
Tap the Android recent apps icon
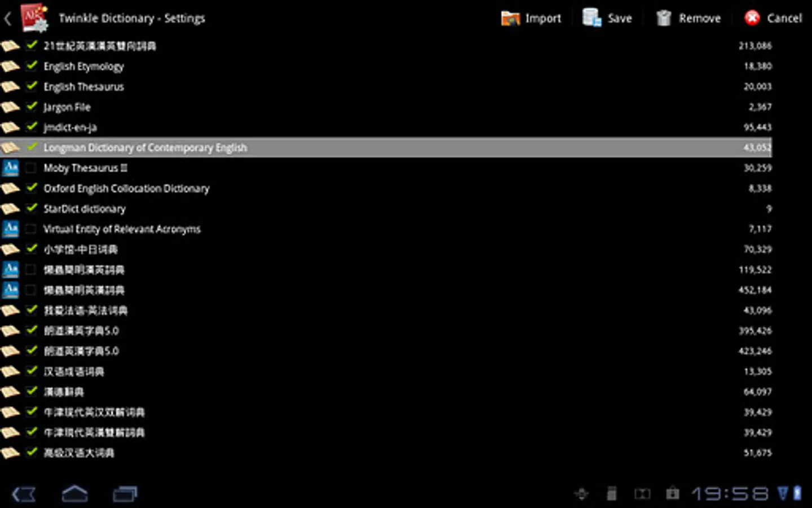coord(125,494)
